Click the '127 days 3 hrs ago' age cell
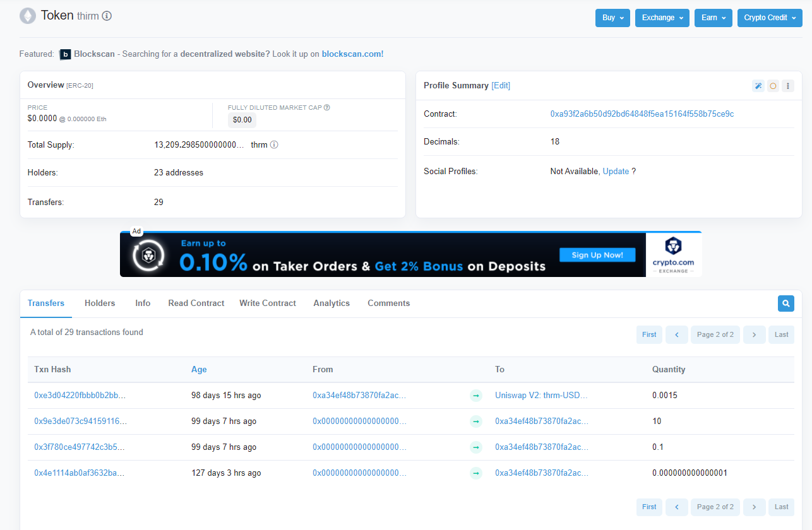The width and height of the screenshot is (812, 530). point(226,473)
